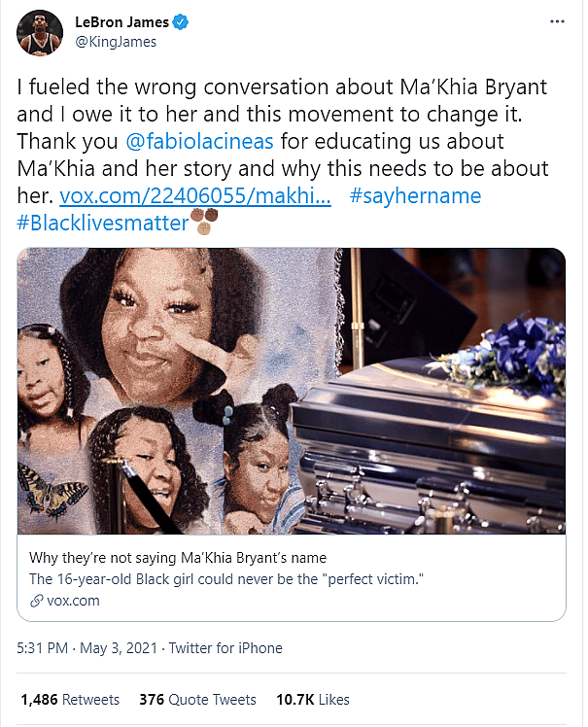Click the article preview image
The image size is (588, 727).
point(292,394)
